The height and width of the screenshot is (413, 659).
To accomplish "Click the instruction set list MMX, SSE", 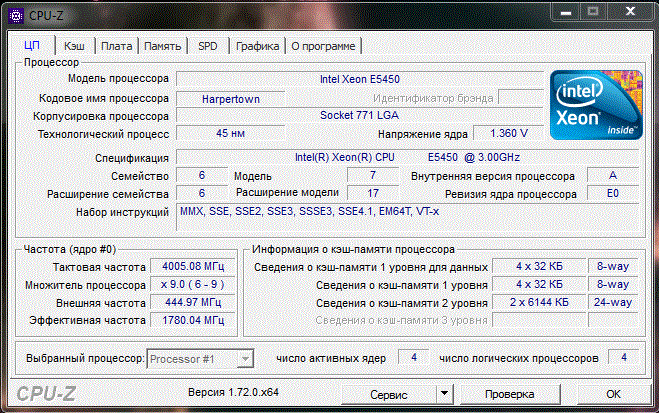I will (407, 217).
